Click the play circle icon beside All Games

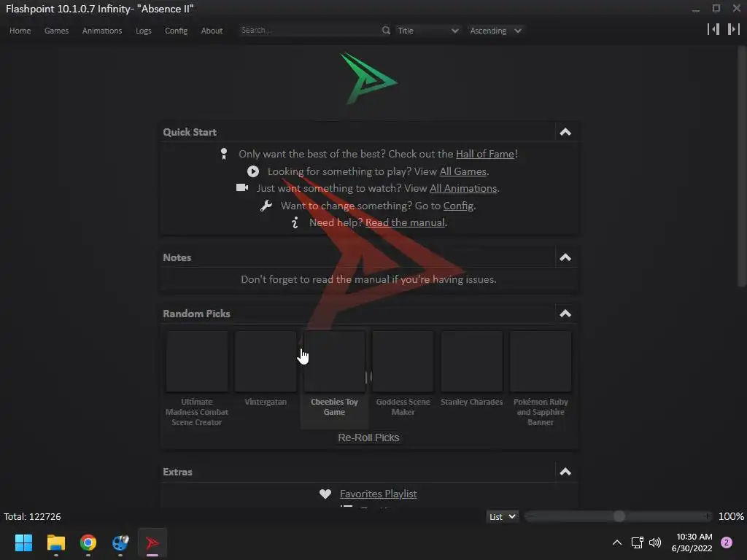[x=253, y=171]
